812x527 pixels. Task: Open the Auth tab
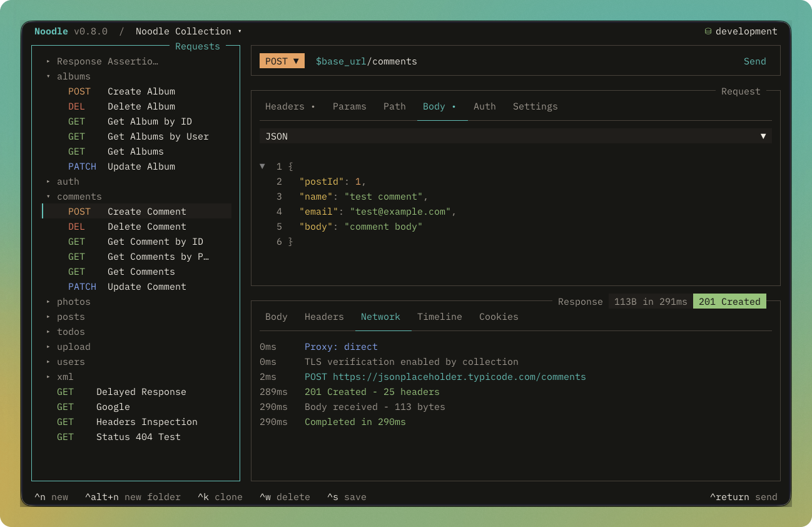click(x=485, y=106)
